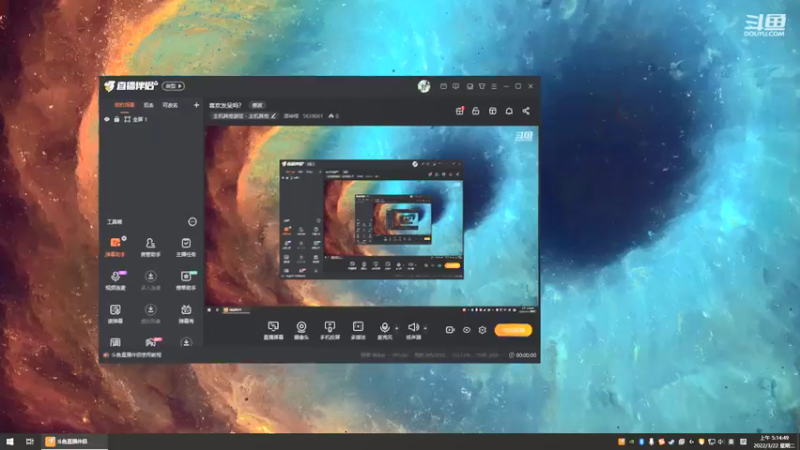The height and width of the screenshot is (450, 800).
Task: Open the hamburger menu in title bar
Action: 494,86
